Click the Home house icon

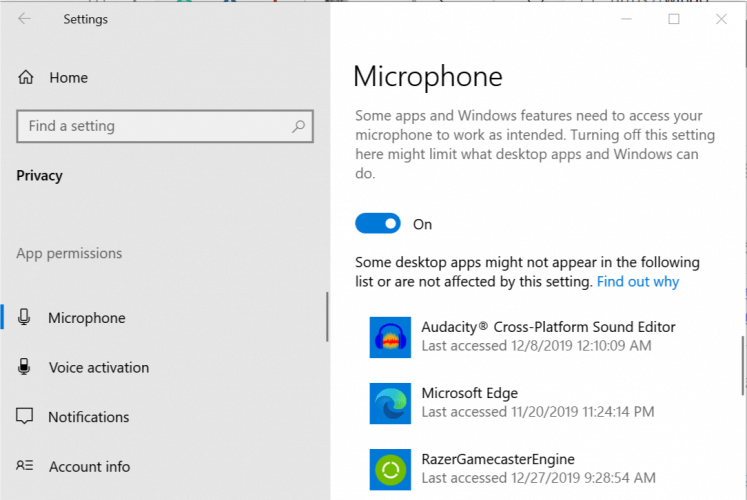point(26,78)
